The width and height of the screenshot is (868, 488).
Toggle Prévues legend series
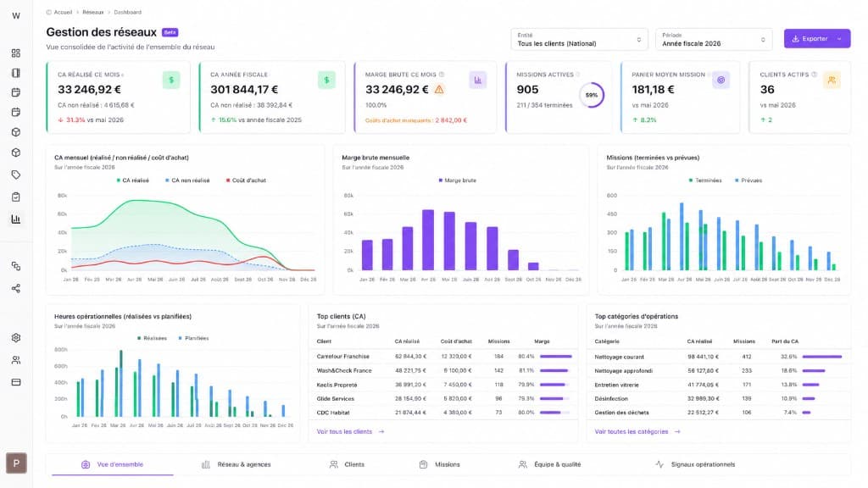[748, 180]
